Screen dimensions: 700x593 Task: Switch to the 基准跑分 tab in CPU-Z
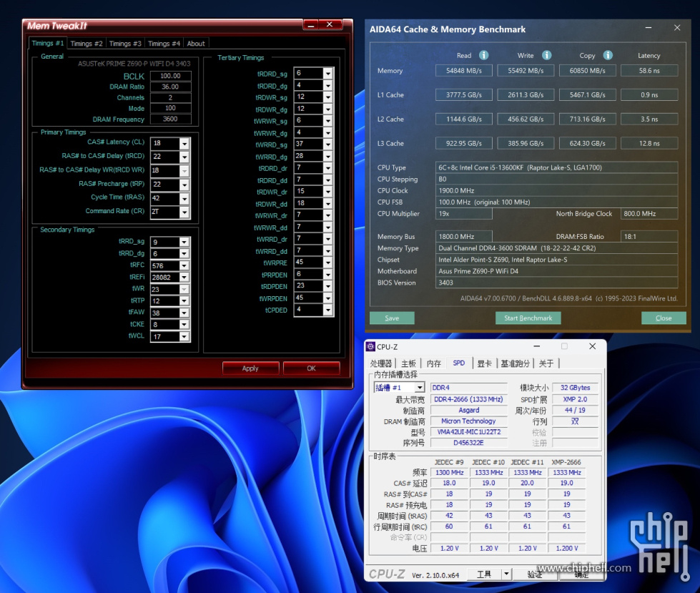516,363
